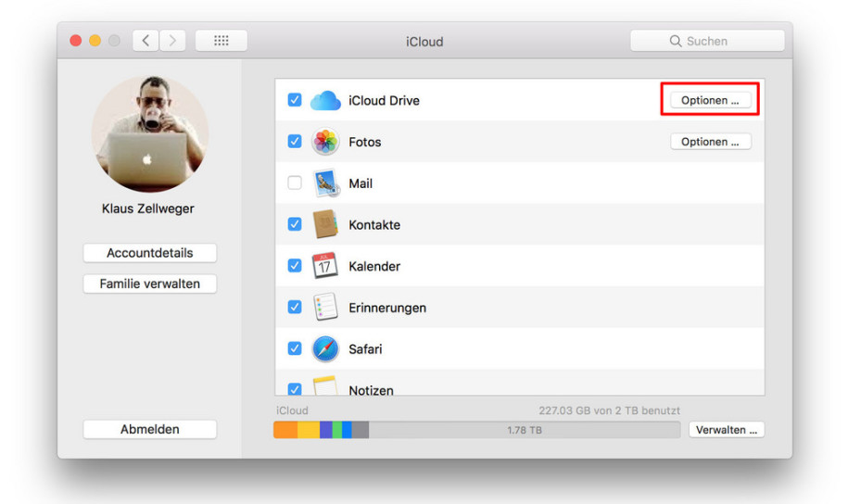
Task: Uncheck the Kontakte checkbox
Action: 295,224
